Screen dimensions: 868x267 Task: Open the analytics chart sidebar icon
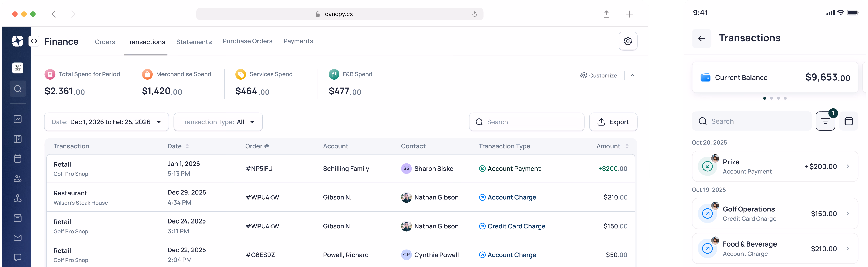point(17,119)
